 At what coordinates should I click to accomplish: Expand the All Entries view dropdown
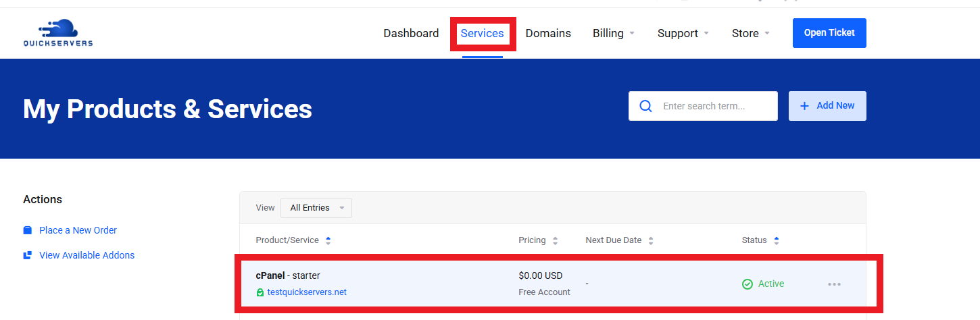tap(316, 208)
